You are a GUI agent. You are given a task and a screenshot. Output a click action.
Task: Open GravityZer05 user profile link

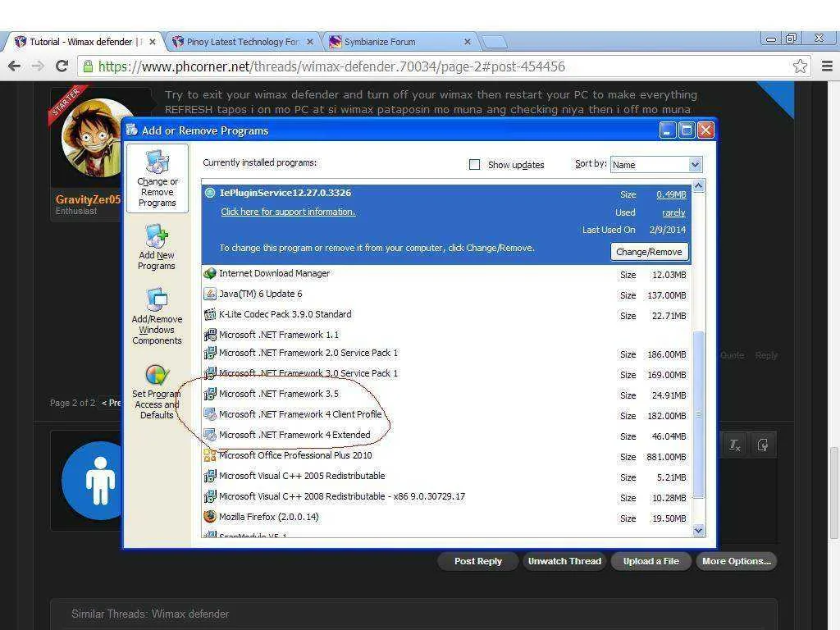tap(88, 199)
